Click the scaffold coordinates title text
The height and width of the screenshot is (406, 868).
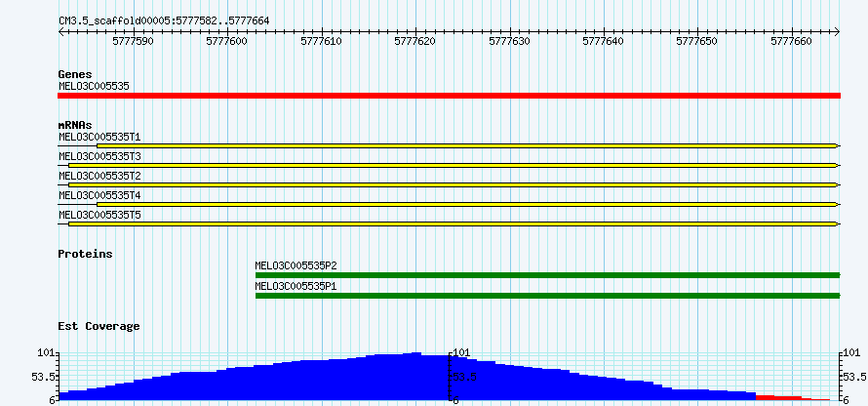[164, 21]
